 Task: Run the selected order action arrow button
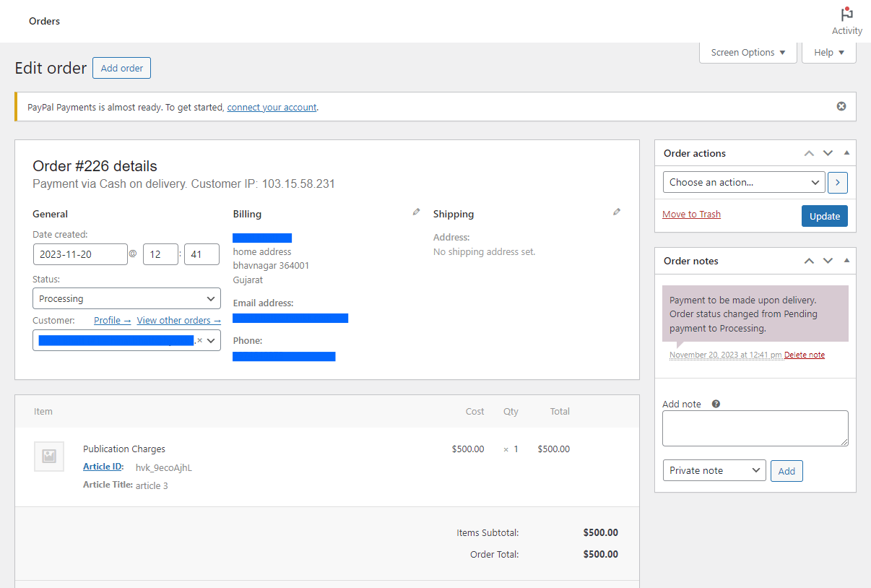(837, 182)
